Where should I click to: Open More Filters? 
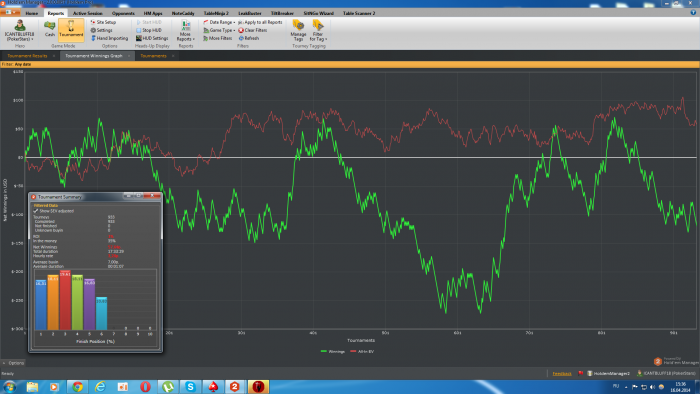[218, 38]
